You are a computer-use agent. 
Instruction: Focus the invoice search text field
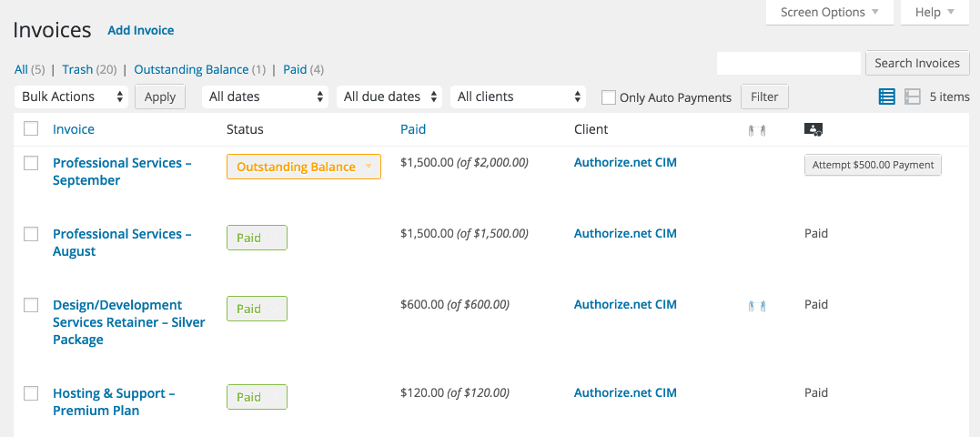tap(788, 63)
